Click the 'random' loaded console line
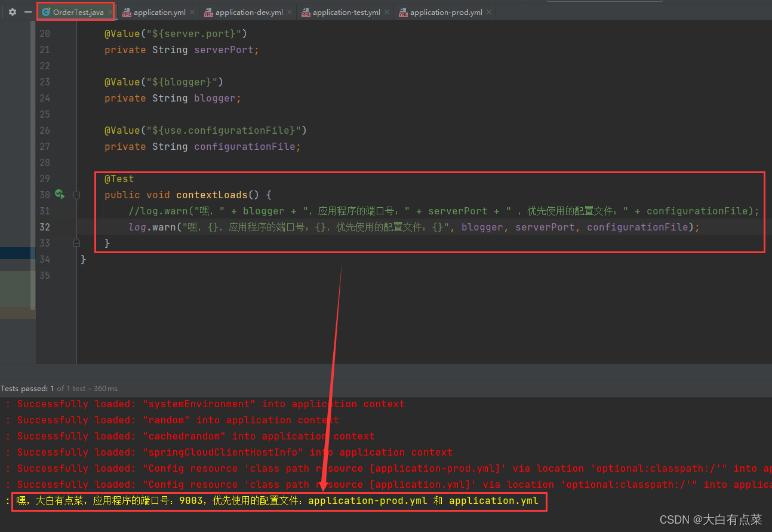Viewport: 772px width, 532px height. click(x=172, y=420)
